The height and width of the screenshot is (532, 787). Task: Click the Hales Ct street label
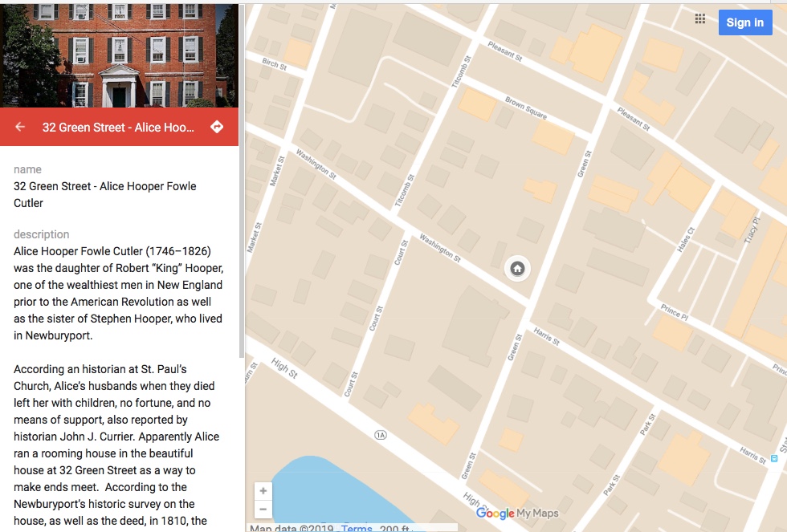(x=686, y=239)
